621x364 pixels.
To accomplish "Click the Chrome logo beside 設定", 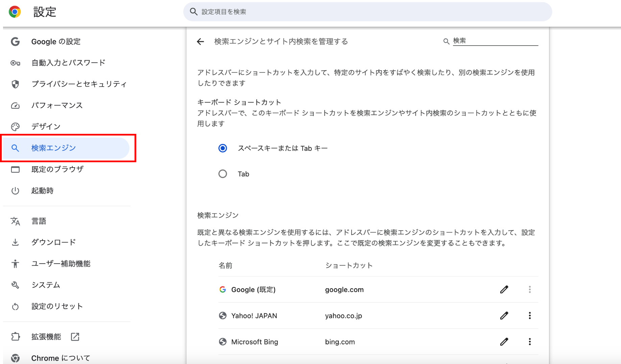I will click(15, 12).
